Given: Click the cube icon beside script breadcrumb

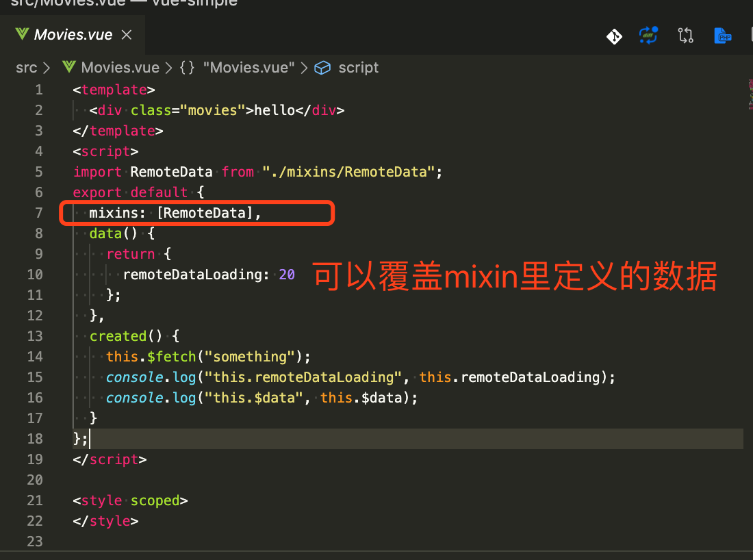Looking at the screenshot, I should pos(322,68).
